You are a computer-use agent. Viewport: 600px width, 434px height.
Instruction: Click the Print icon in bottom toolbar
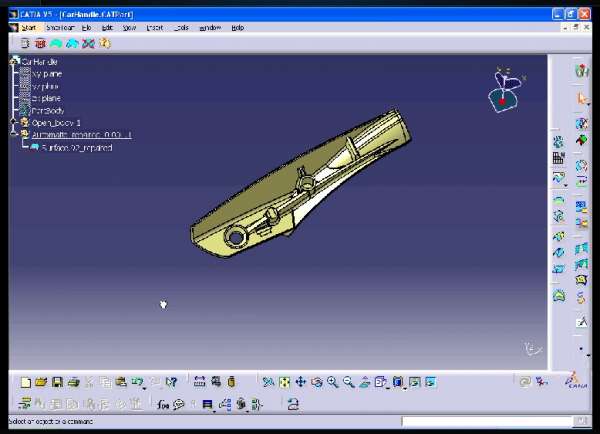(x=73, y=382)
